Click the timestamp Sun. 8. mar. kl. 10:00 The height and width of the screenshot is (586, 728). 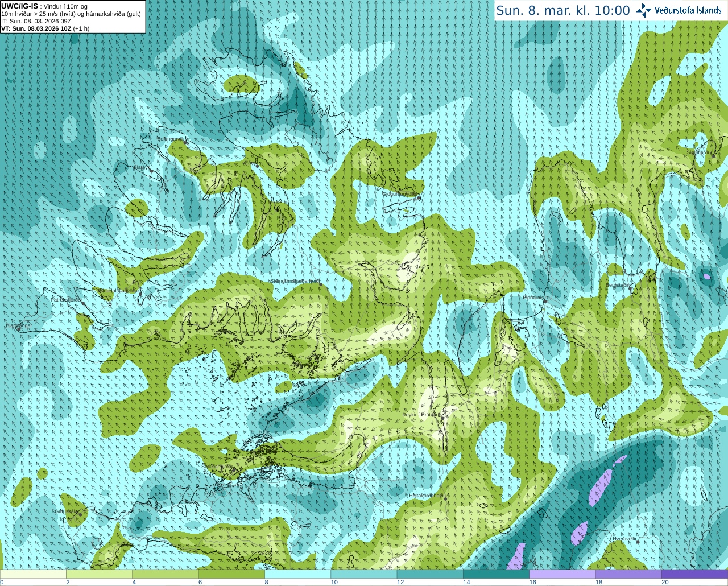(x=563, y=11)
